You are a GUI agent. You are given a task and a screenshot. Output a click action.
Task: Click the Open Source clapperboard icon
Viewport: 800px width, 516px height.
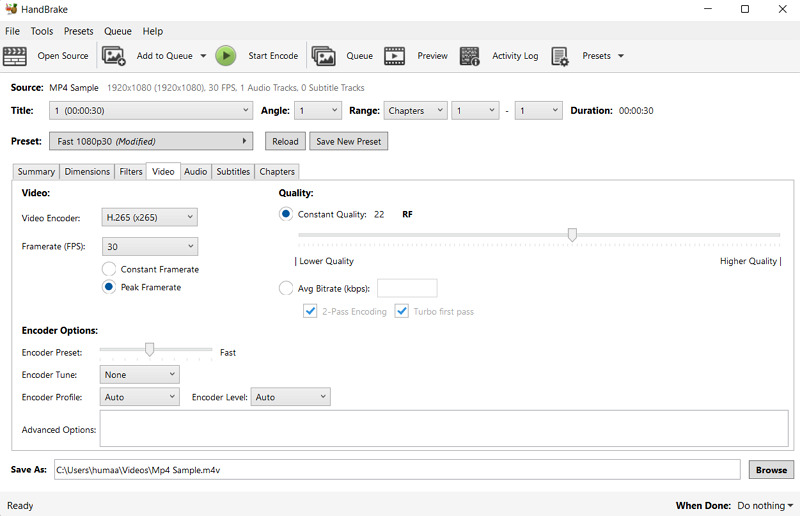point(15,56)
